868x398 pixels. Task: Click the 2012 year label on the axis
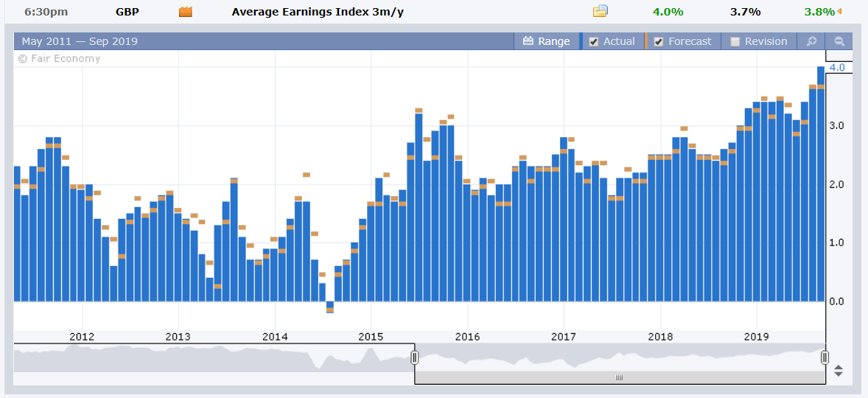pyautogui.click(x=82, y=337)
